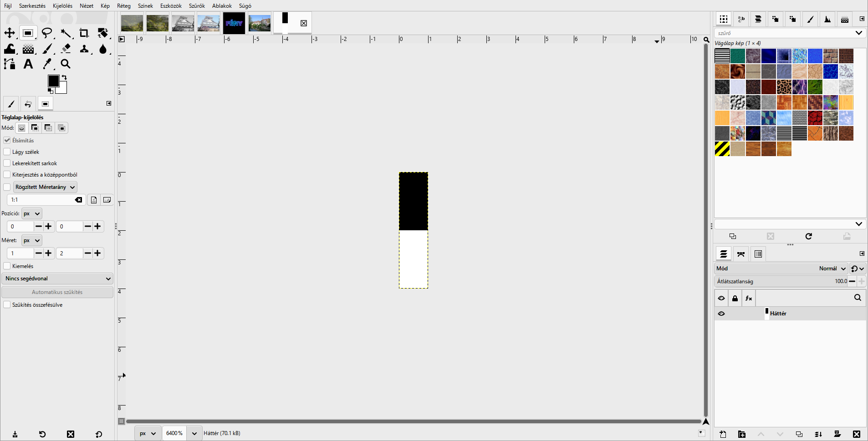Open the Rögzített Méretarány dropdown
This screenshot has height=441, width=868.
click(45, 187)
